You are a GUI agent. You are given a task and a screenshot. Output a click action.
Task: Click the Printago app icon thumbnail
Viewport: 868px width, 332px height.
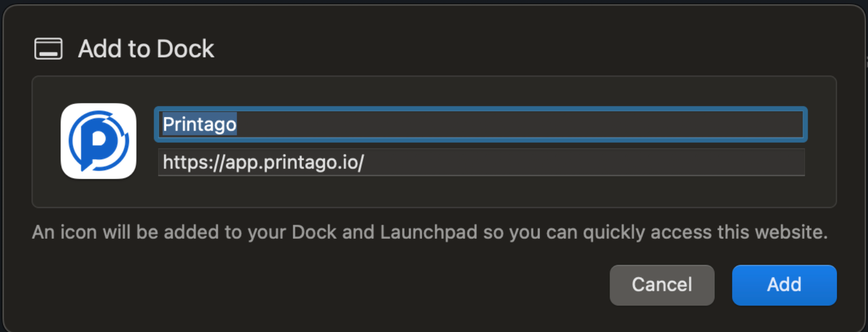98,141
